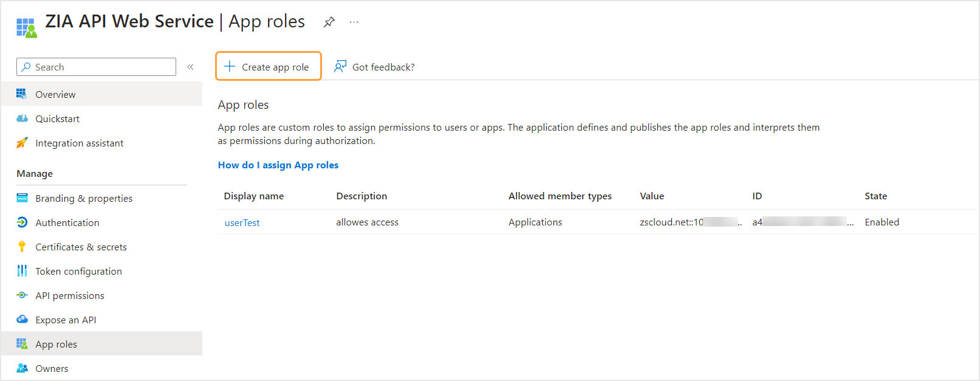Open Token configuration from sidebar
The image size is (980, 381).
pos(78,271)
